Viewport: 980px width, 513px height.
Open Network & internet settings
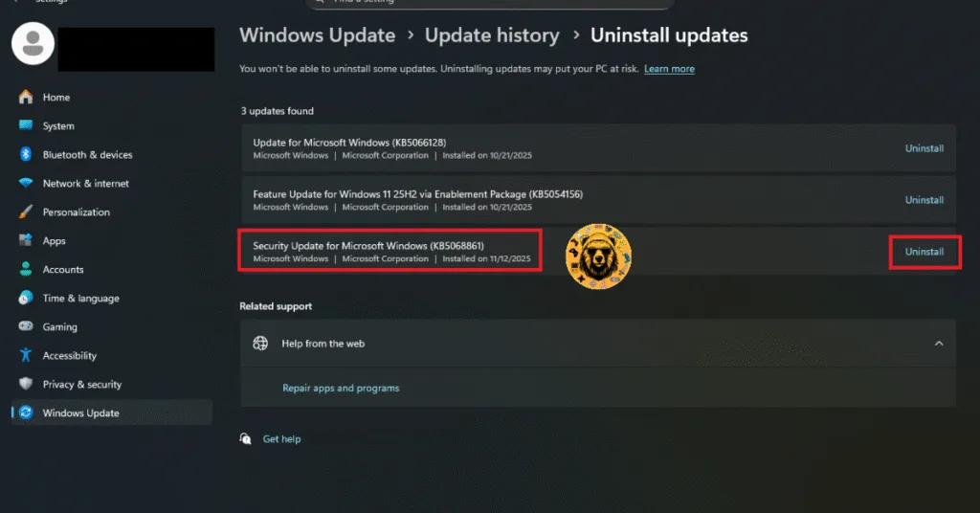click(x=85, y=184)
